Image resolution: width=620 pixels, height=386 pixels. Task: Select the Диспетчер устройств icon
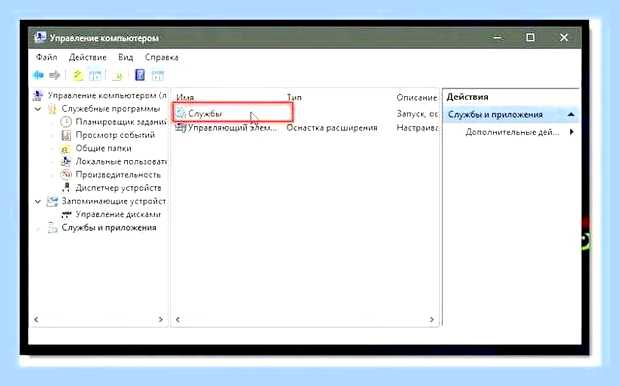pos(66,188)
